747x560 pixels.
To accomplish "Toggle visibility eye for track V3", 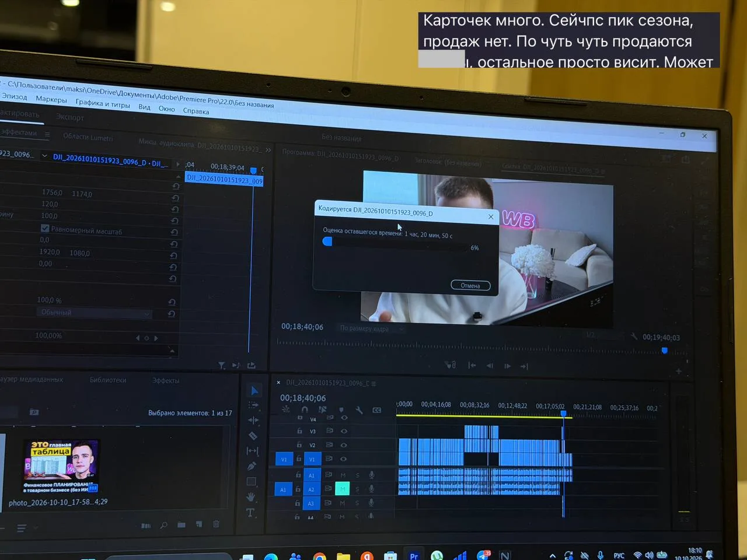I will pos(344,431).
